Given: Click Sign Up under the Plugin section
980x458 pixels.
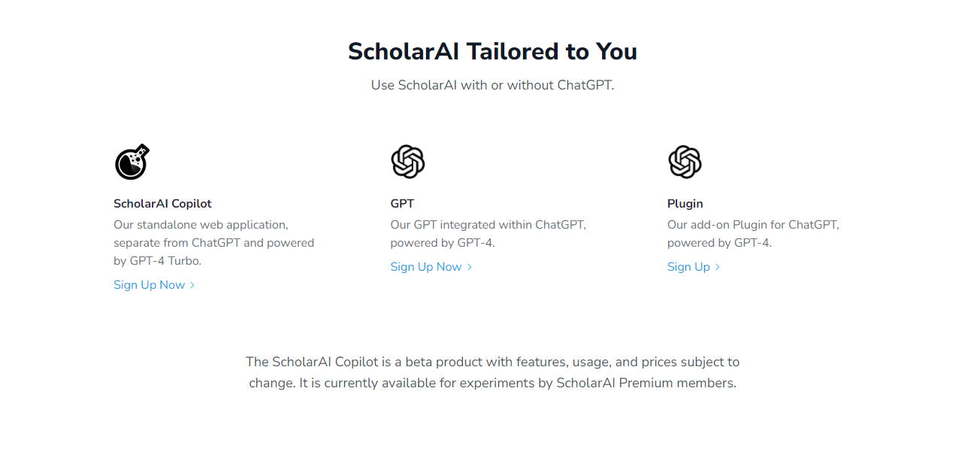Looking at the screenshot, I should point(688,266).
